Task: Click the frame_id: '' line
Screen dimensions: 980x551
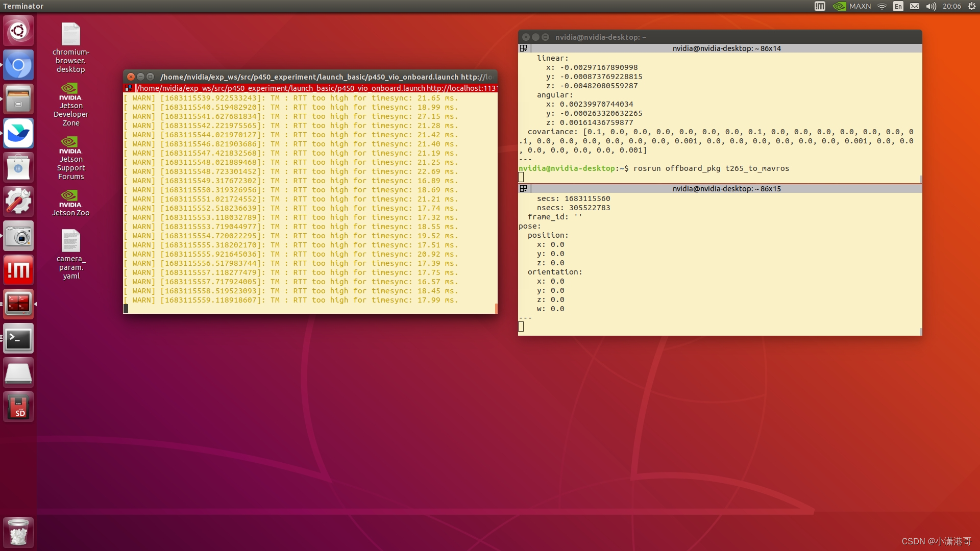Action: pos(555,217)
